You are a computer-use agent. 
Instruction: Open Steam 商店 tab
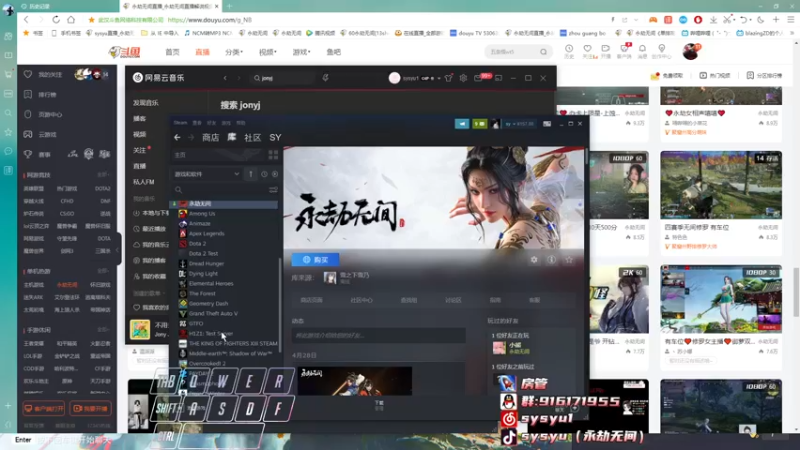210,137
